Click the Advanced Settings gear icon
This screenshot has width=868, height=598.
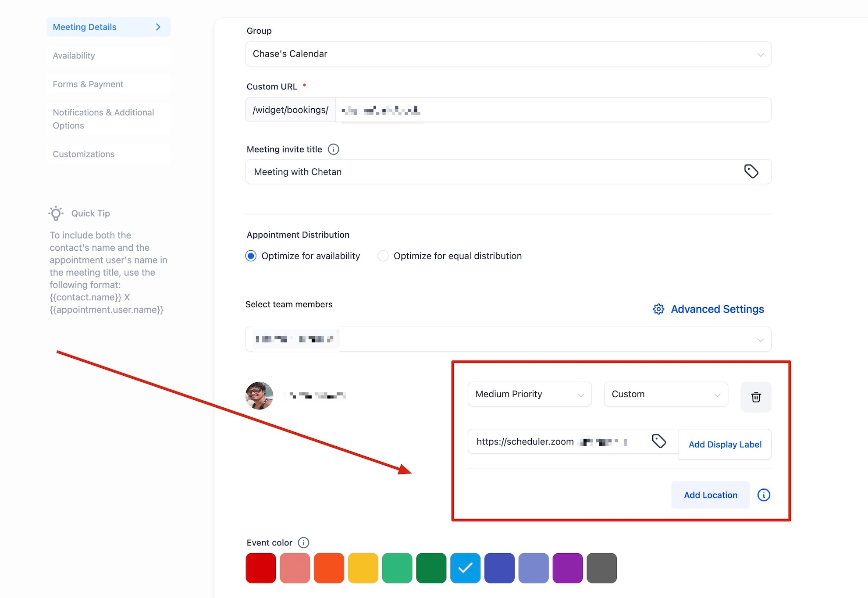pyautogui.click(x=658, y=309)
